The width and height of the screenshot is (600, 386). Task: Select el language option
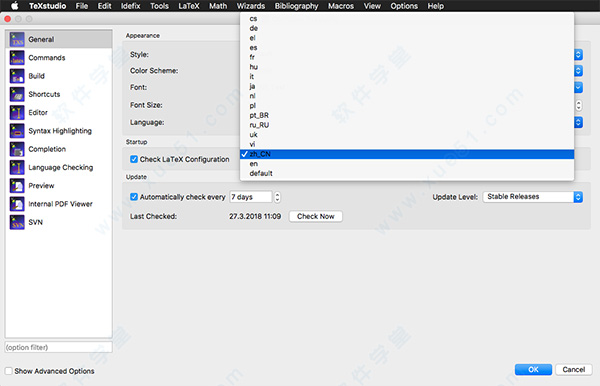pyautogui.click(x=407, y=38)
